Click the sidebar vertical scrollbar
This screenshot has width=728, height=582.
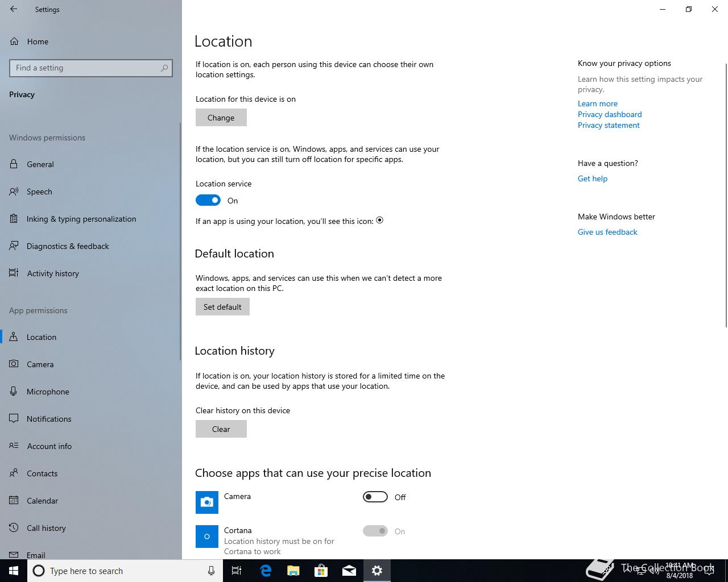coord(180,242)
